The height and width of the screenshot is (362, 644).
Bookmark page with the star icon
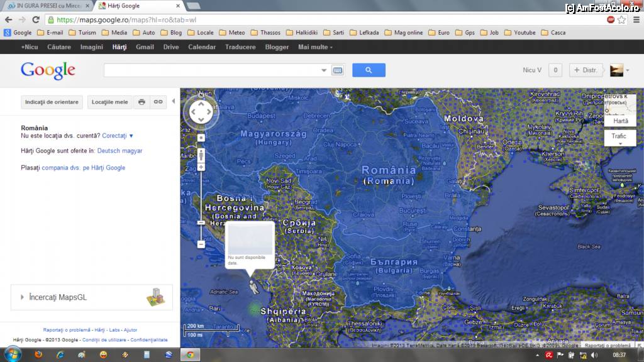point(621,19)
